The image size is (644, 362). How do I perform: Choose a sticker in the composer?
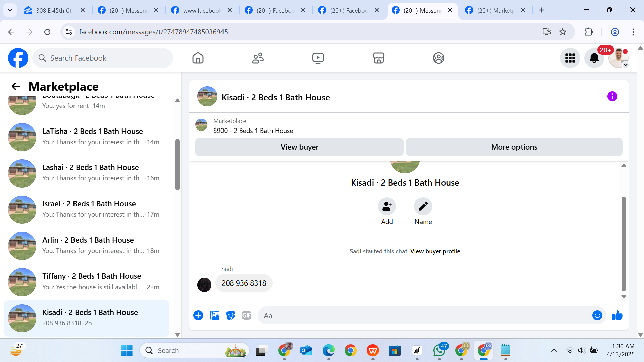[x=231, y=316]
